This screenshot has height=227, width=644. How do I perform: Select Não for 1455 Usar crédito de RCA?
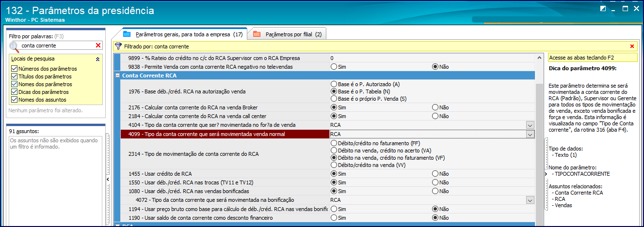tap(435, 174)
